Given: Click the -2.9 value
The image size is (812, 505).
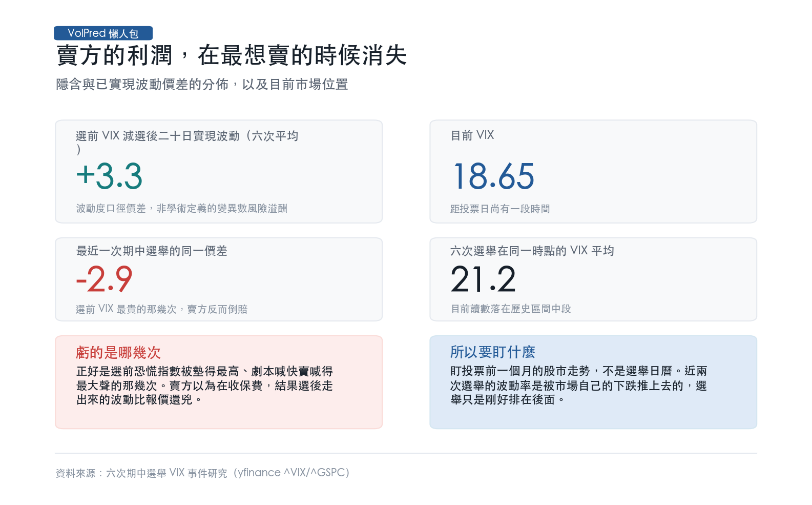Looking at the screenshot, I should pyautogui.click(x=105, y=279).
